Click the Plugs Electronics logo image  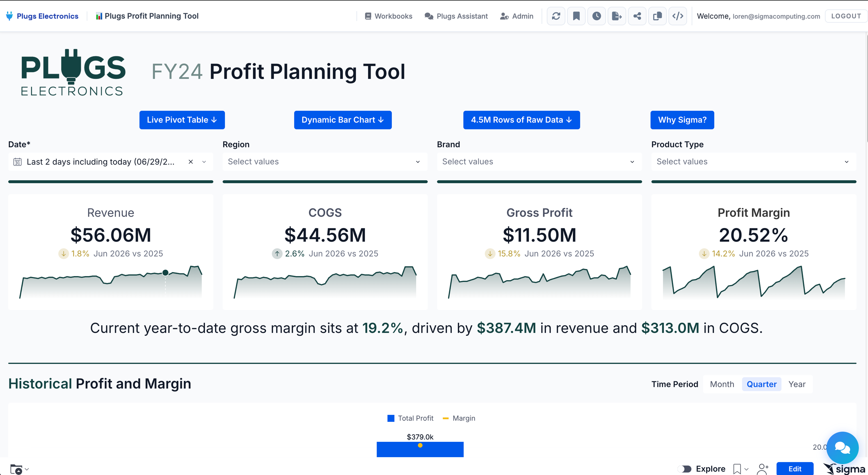[x=73, y=72]
